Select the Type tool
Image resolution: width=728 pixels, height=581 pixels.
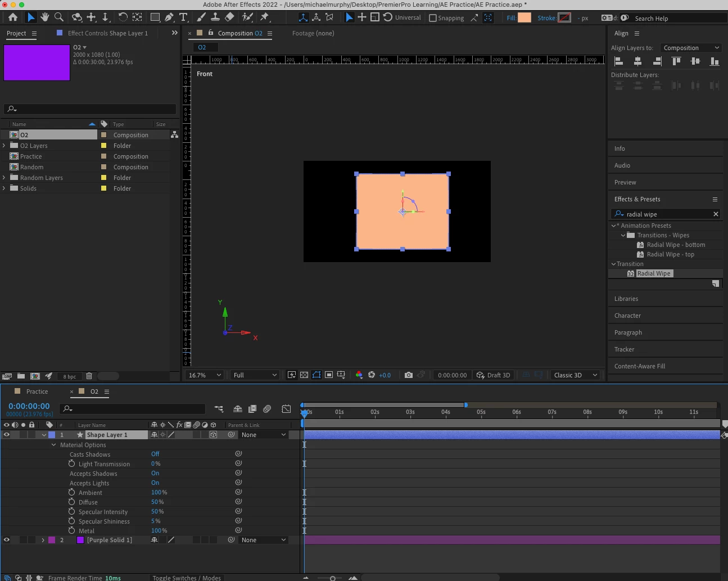click(x=183, y=17)
